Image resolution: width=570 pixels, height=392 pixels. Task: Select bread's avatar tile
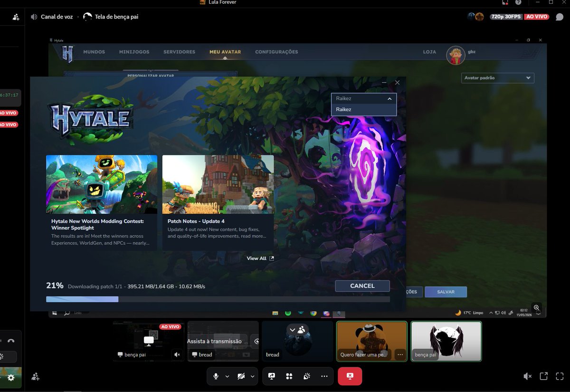(x=297, y=341)
